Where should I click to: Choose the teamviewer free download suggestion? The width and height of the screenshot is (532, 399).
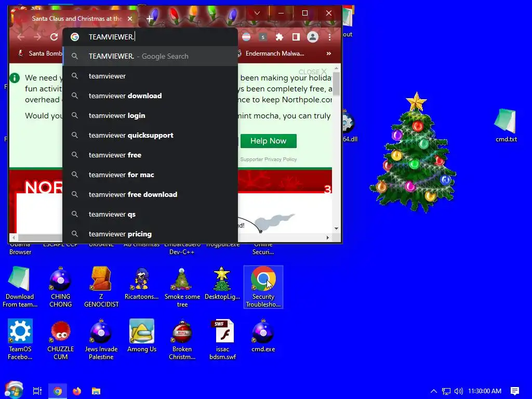point(150,194)
